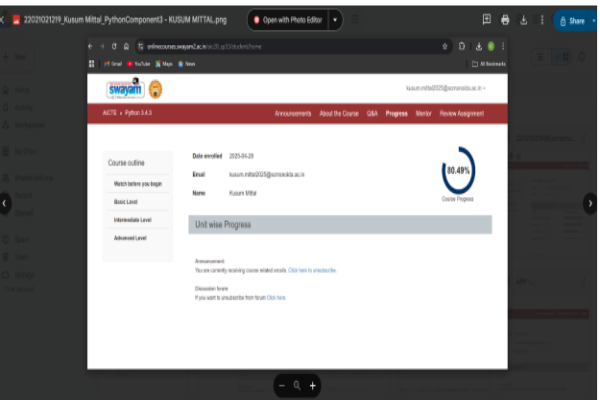Switch to the Announcements tab

point(293,114)
